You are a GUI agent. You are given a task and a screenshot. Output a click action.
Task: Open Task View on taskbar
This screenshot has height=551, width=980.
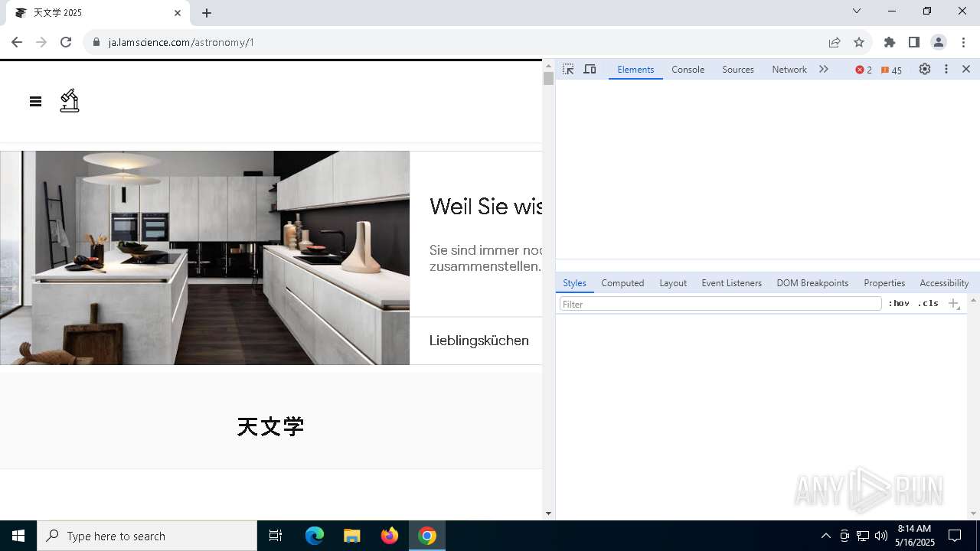click(276, 536)
